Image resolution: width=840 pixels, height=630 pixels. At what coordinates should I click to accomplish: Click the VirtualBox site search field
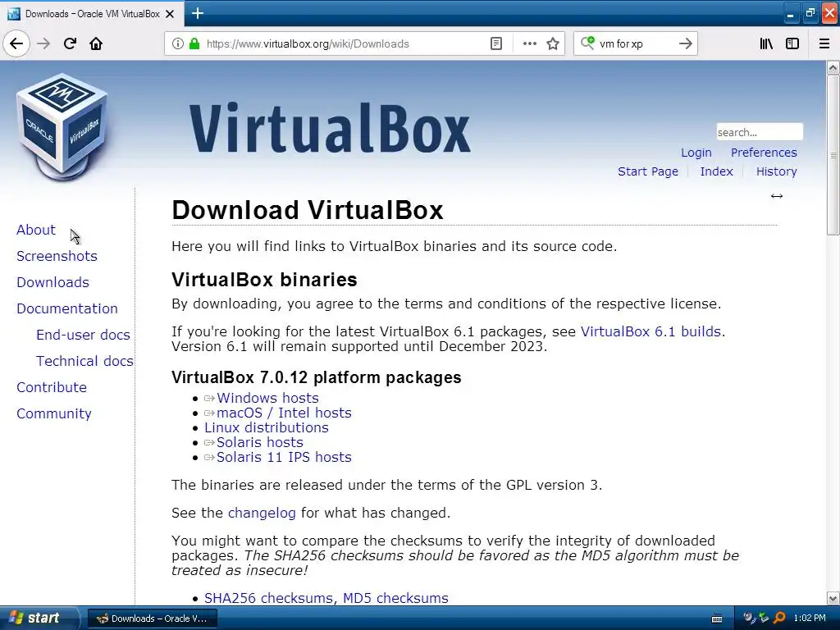pos(759,132)
